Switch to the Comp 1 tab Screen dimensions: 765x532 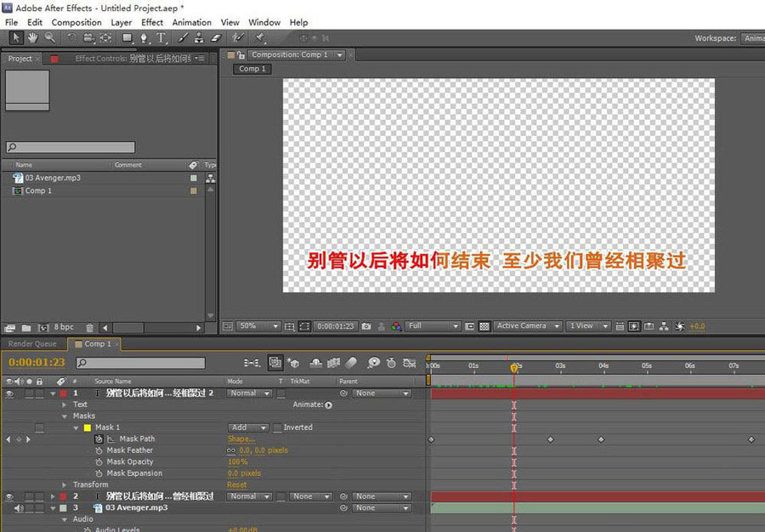click(x=95, y=343)
